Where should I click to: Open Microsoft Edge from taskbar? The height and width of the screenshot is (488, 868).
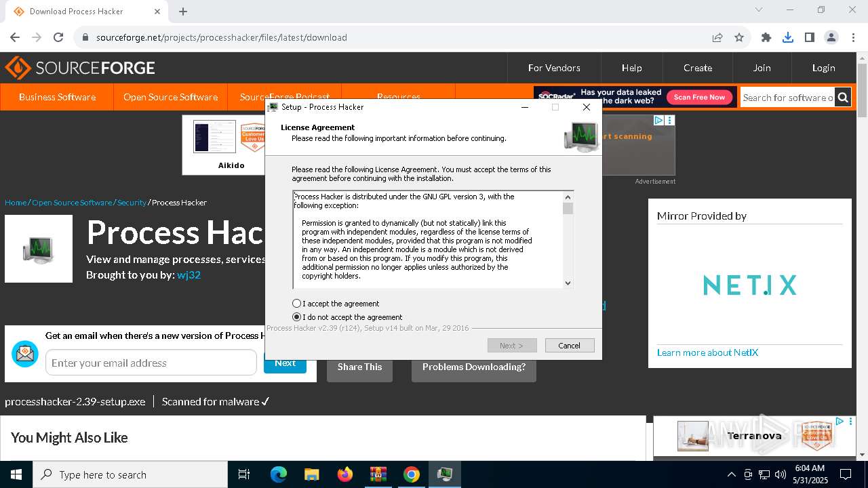click(x=279, y=474)
